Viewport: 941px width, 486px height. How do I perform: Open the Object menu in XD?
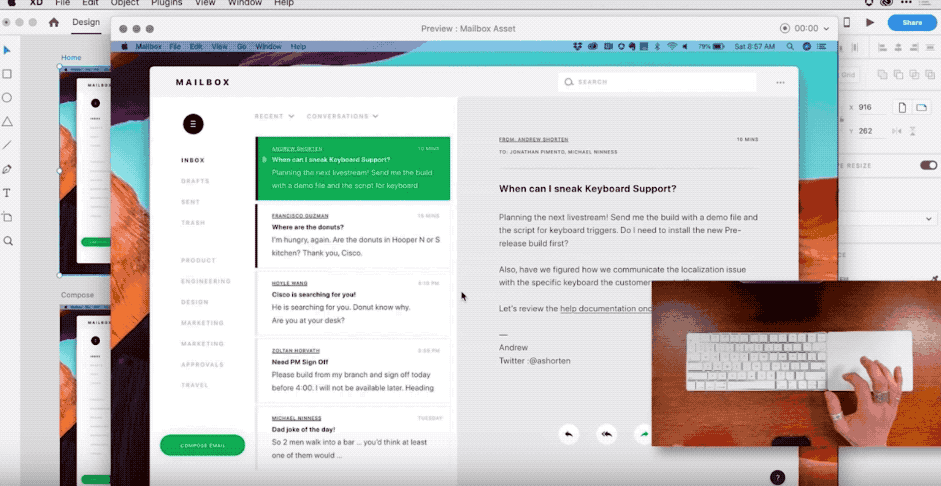pos(124,3)
